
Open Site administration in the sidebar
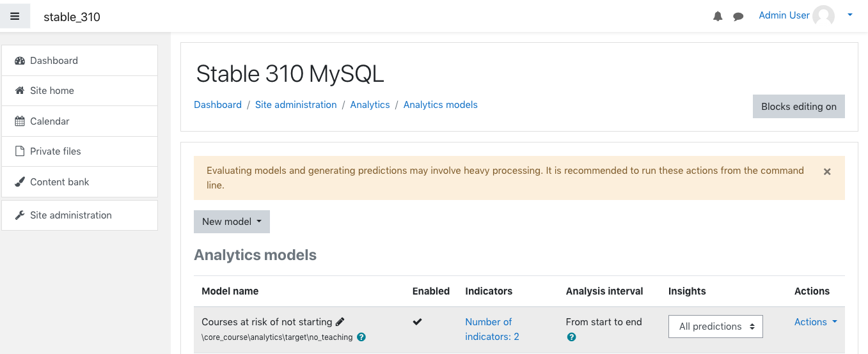[80, 215]
